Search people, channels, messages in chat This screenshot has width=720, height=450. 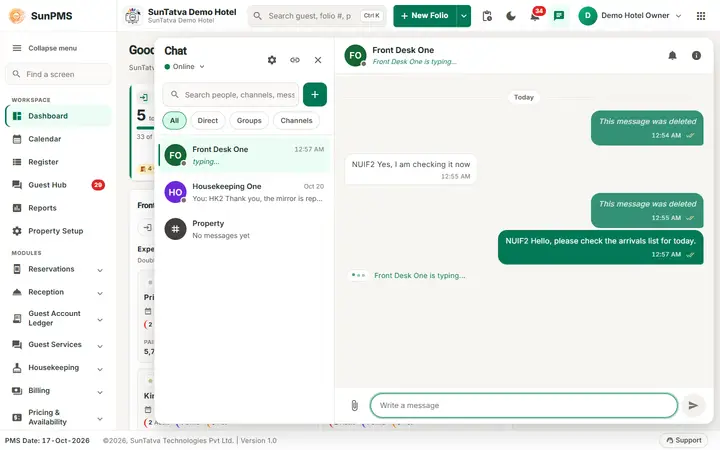point(231,95)
